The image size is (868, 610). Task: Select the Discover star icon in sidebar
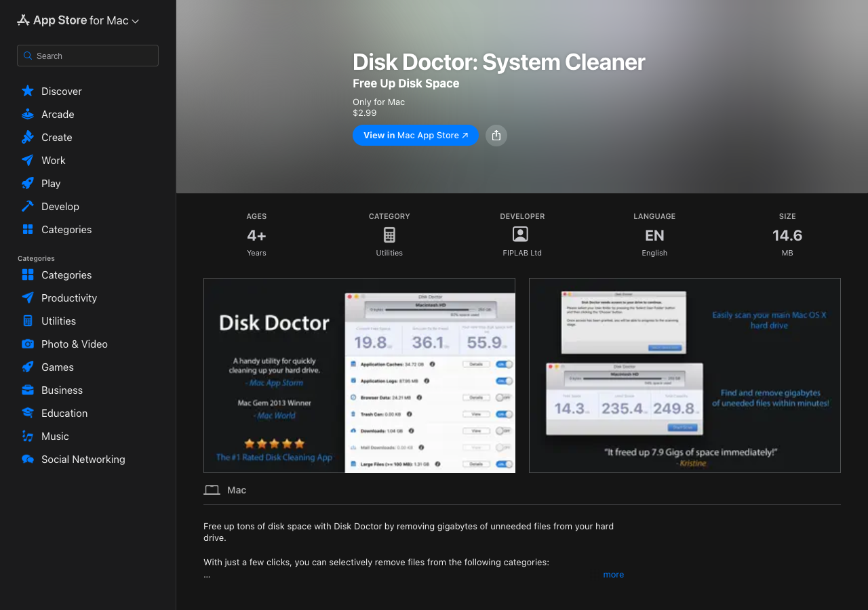(x=27, y=90)
